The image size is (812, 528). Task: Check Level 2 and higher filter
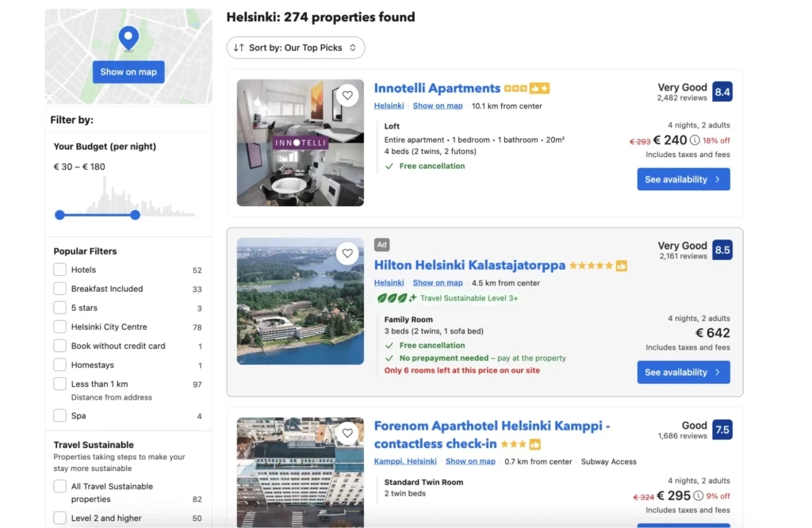tap(60, 518)
